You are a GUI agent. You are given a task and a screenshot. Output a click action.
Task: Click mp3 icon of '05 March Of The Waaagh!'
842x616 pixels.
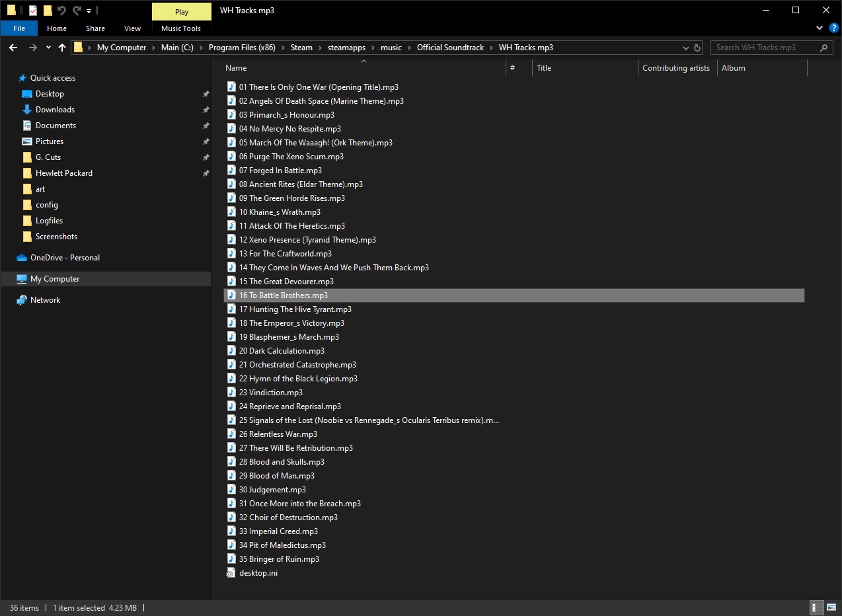pos(231,143)
